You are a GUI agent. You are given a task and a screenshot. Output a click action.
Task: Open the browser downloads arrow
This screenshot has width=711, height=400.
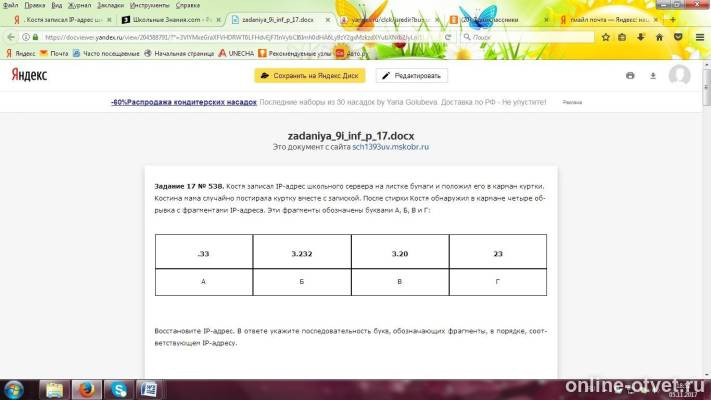click(641, 37)
